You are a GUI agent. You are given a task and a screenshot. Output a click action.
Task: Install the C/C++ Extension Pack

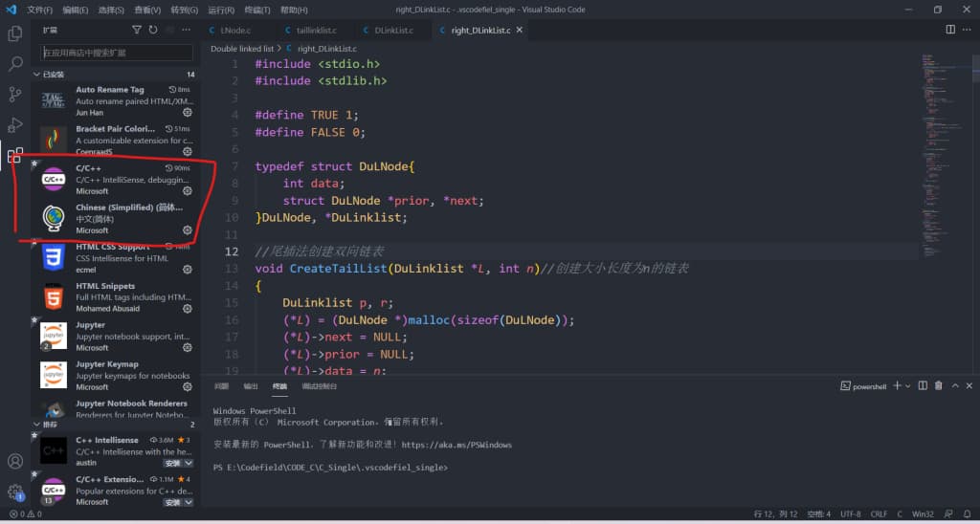click(x=172, y=502)
